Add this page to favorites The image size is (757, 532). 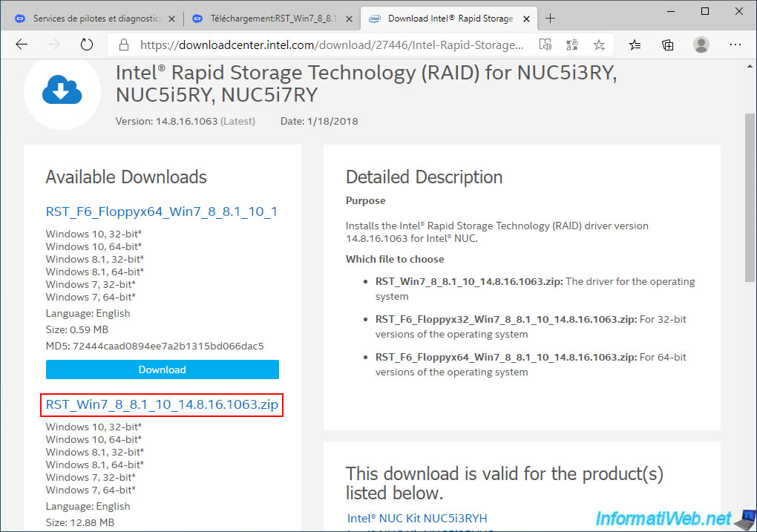(599, 45)
